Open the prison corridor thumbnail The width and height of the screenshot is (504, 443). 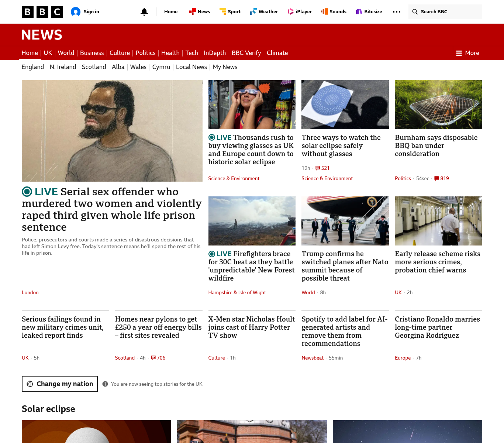tap(438, 221)
